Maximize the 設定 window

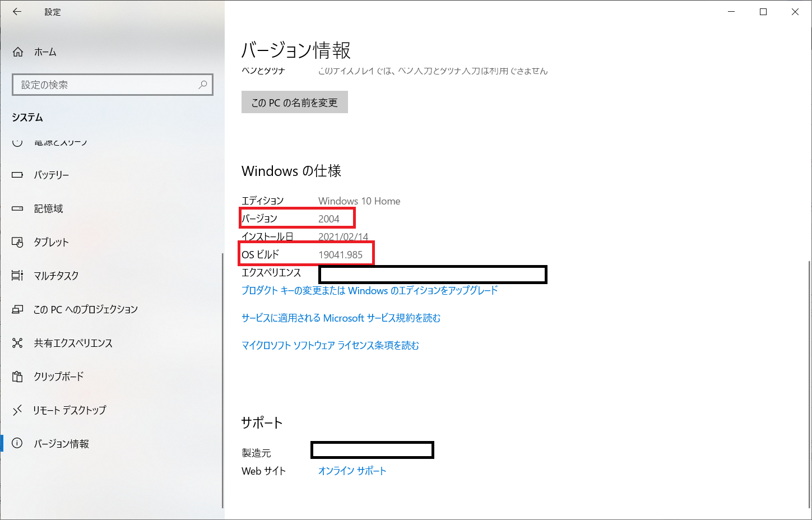763,12
